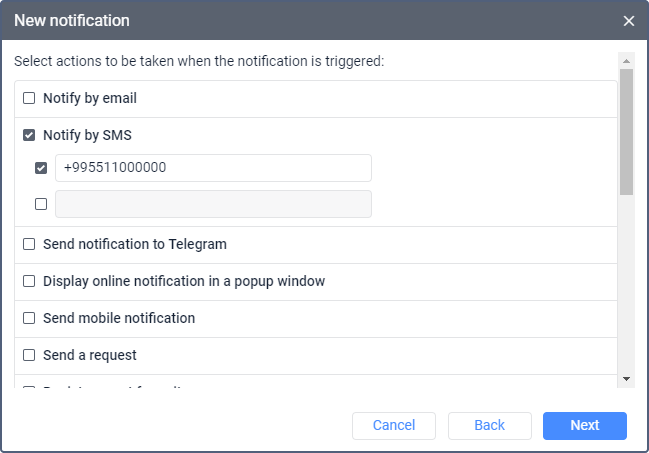Toggle the Send mobile notification checkbox
The image size is (649, 453).
29,318
